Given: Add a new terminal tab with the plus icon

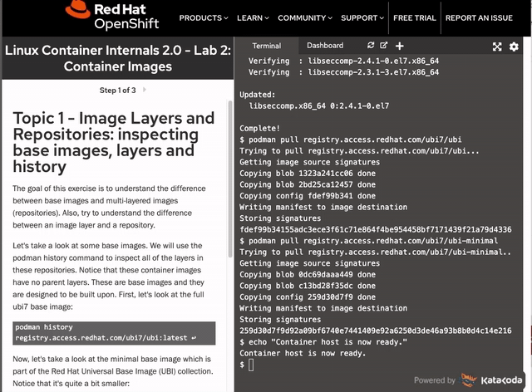Looking at the screenshot, I should tap(400, 46).
